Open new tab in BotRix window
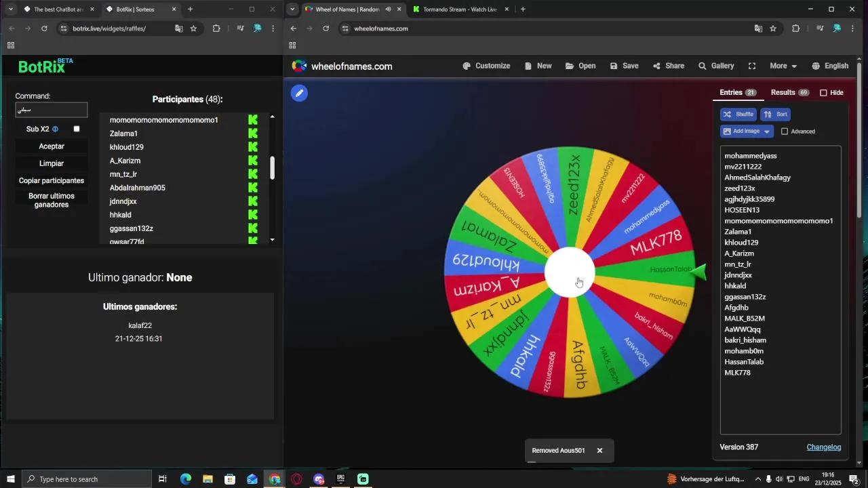The width and height of the screenshot is (868, 488). 190,9
